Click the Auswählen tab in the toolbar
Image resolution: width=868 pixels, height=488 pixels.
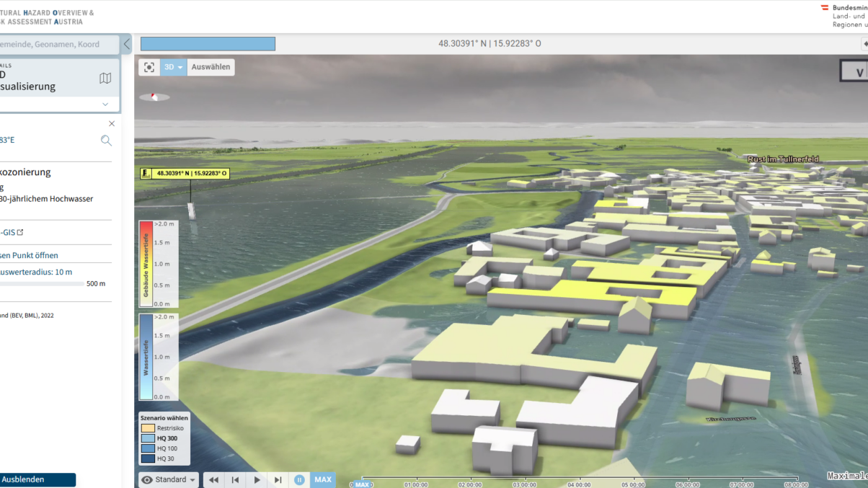point(211,67)
